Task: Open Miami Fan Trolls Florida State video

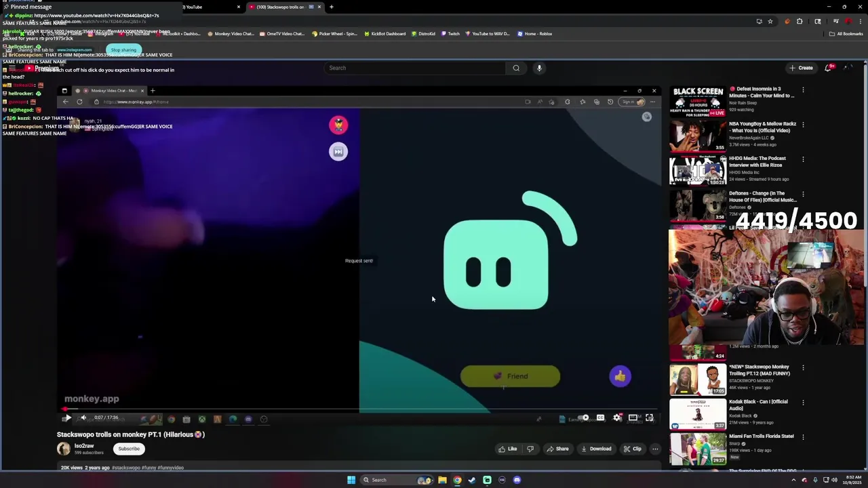Action: pyautogui.click(x=762, y=436)
